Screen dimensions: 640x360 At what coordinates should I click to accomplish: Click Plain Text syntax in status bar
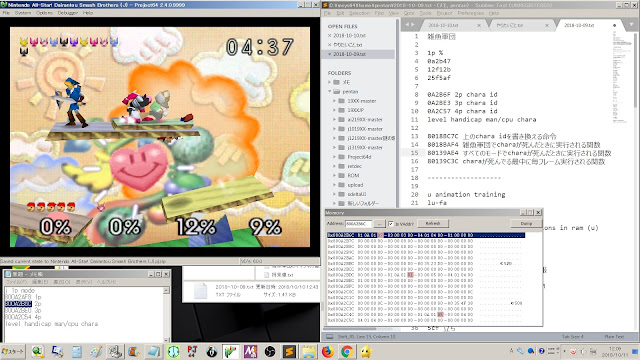[x=614, y=337]
